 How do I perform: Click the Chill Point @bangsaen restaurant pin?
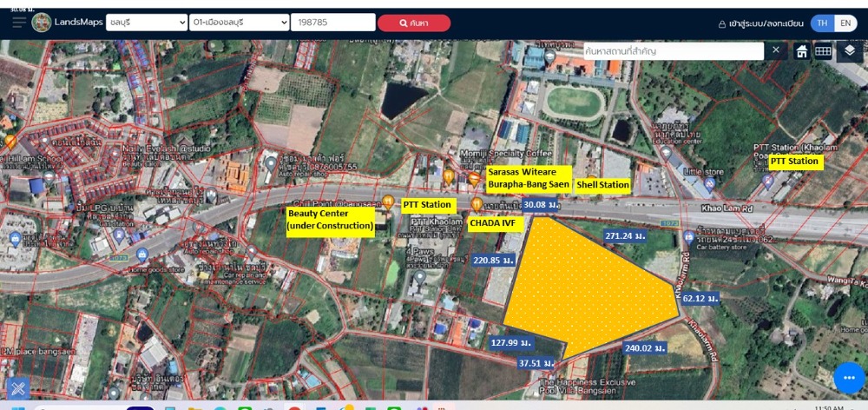388,202
